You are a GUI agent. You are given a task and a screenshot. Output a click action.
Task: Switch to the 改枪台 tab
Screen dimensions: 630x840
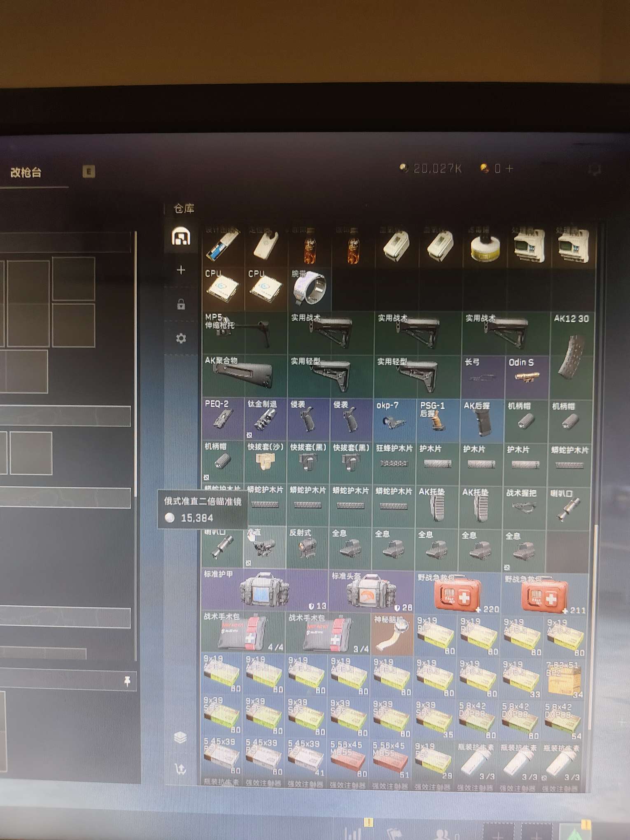coord(26,173)
